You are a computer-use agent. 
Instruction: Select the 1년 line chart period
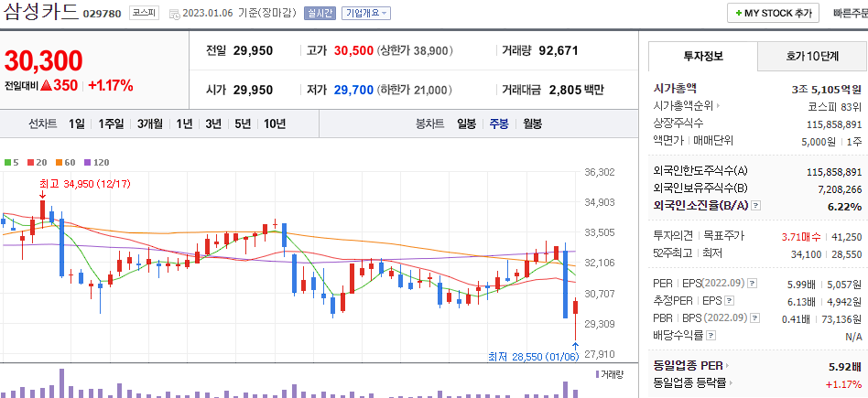tap(184, 124)
